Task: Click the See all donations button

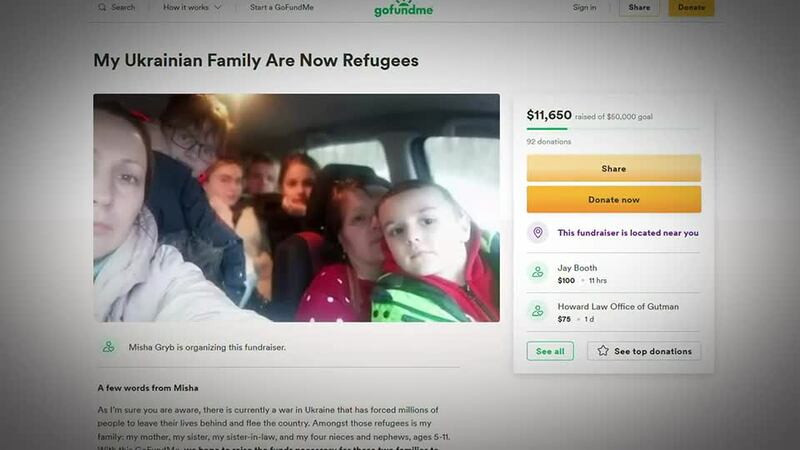Action: click(x=550, y=351)
